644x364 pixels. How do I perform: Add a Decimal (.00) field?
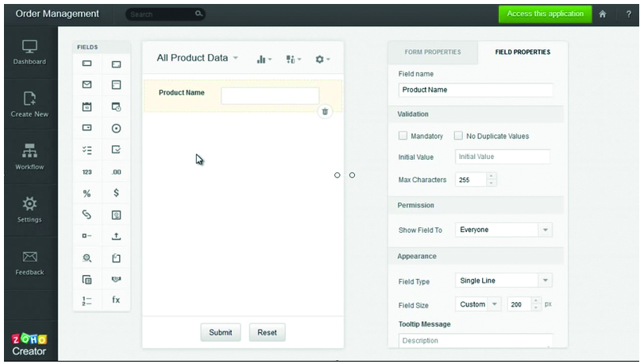(116, 172)
